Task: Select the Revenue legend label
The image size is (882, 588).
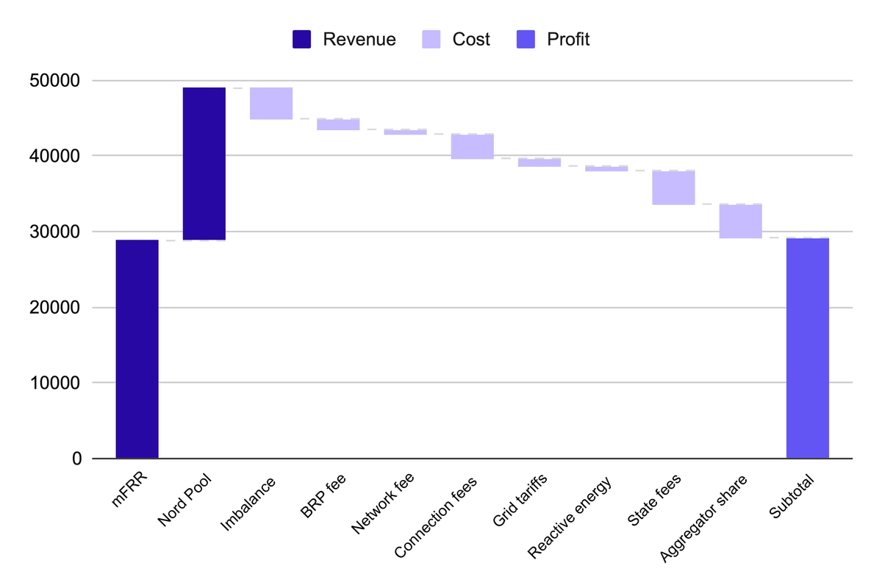Action: [359, 40]
